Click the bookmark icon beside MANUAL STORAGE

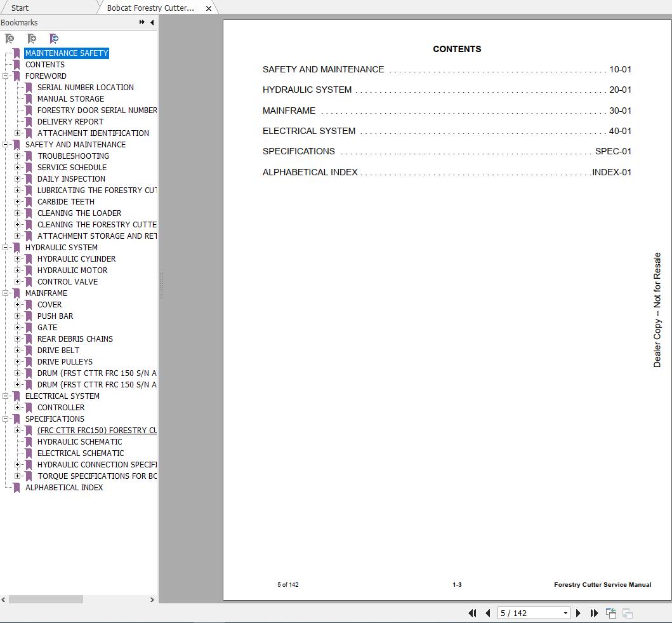(29, 99)
